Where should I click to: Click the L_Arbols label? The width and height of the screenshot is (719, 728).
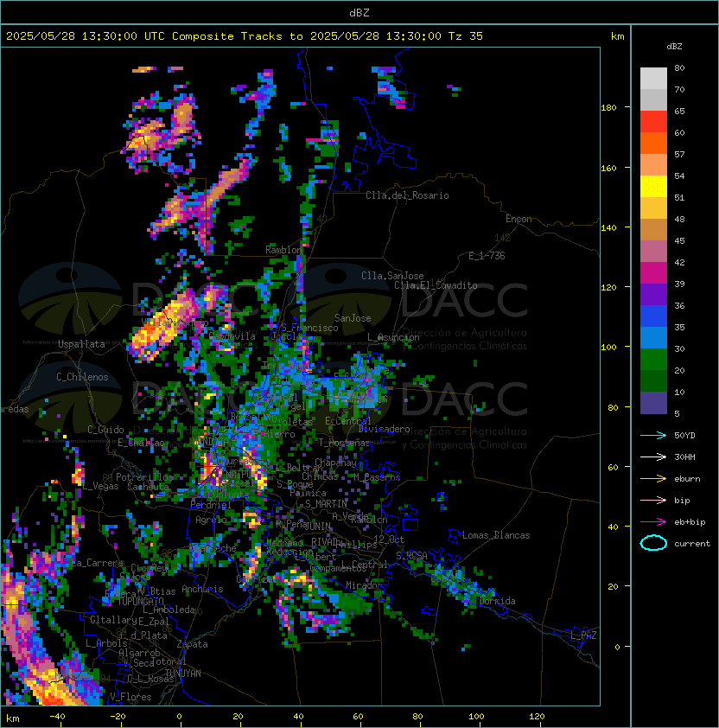point(106,643)
